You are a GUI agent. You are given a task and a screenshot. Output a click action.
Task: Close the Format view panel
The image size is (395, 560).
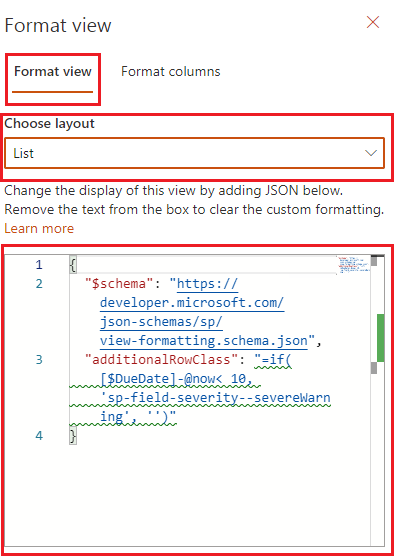373,22
